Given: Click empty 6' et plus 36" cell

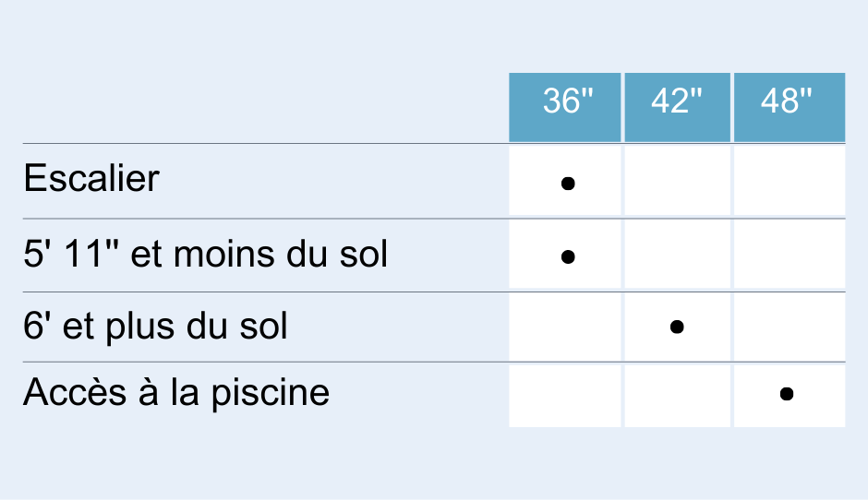Looking at the screenshot, I should pyautogui.click(x=565, y=327).
